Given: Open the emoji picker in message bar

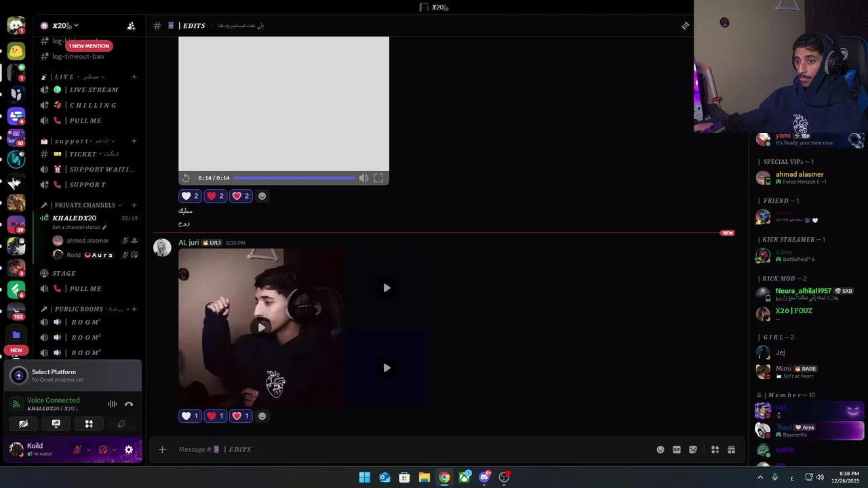Looking at the screenshot, I should coord(660,449).
